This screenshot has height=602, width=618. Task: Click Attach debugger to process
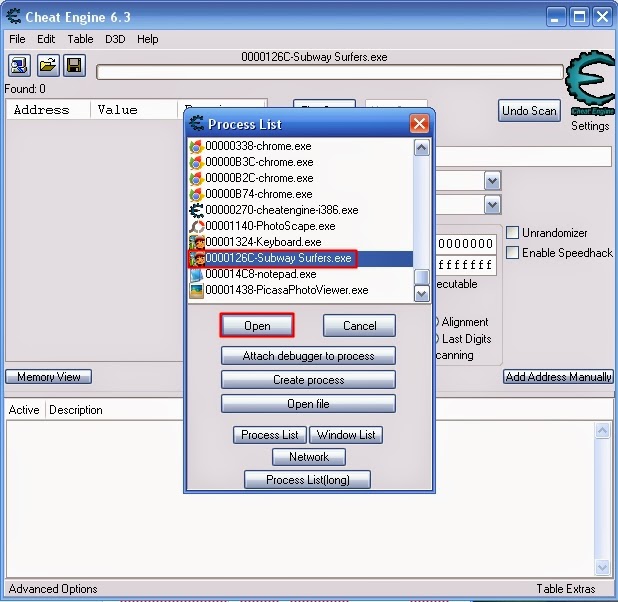308,356
